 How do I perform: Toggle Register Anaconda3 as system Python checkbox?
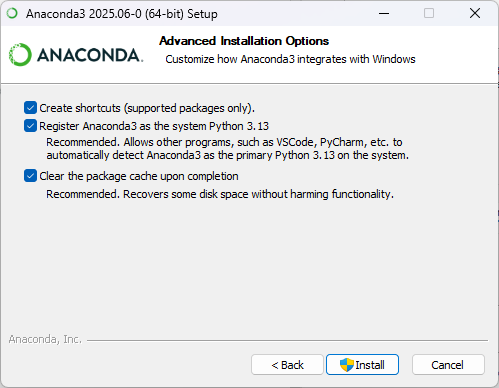pyautogui.click(x=30, y=126)
